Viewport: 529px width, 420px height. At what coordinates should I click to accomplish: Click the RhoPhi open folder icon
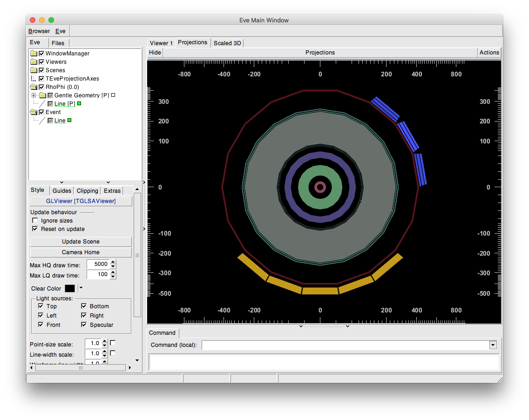click(x=34, y=87)
